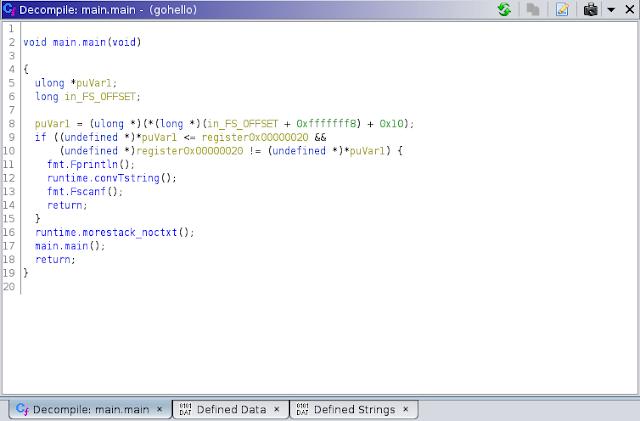This screenshot has height=421, width=640.
Task: Click register0x00000020 on line 9
Action: 255,137
